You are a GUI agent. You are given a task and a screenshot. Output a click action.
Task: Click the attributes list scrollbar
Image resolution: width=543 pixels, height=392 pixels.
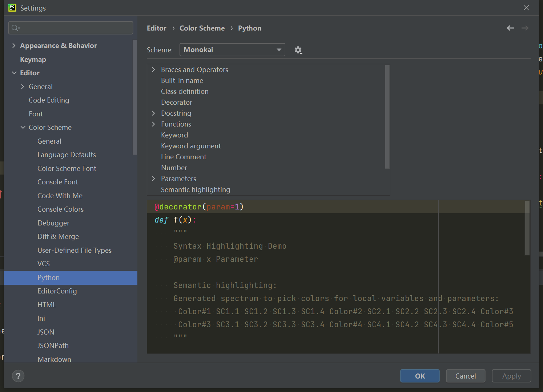387,117
